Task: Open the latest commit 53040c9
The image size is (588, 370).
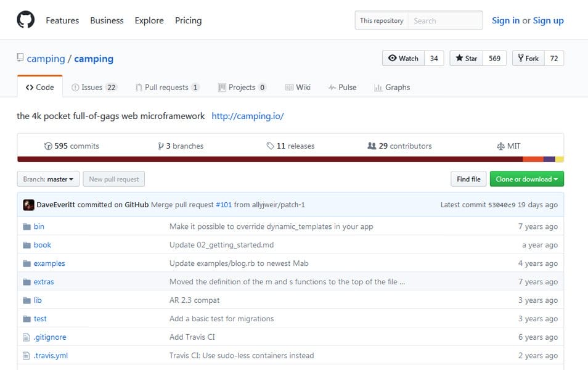Action: tap(503, 205)
